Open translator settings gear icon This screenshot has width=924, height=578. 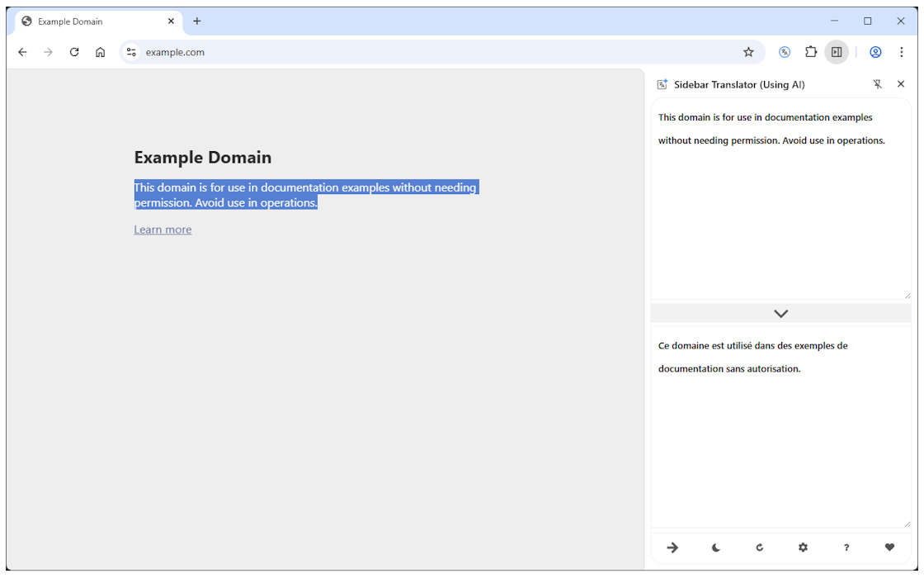804,547
